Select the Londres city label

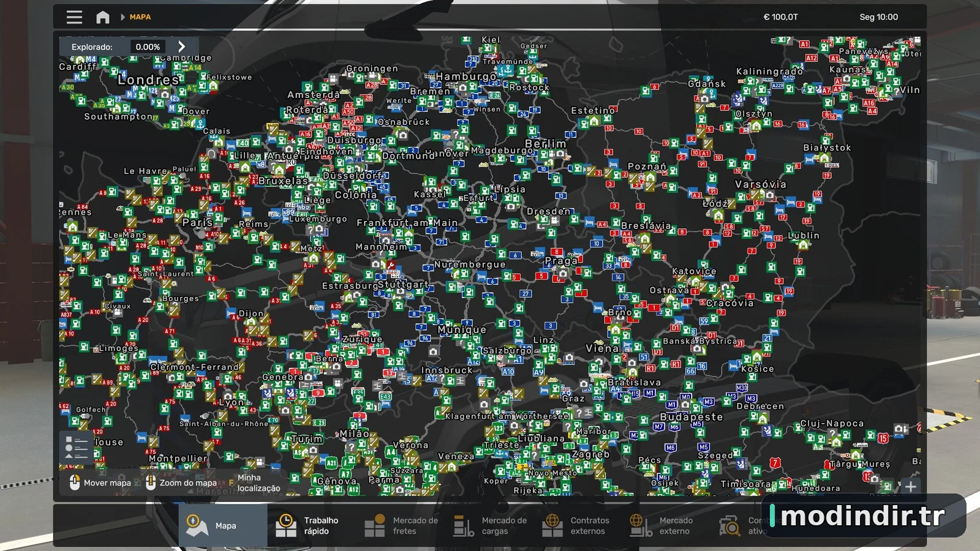[148, 80]
